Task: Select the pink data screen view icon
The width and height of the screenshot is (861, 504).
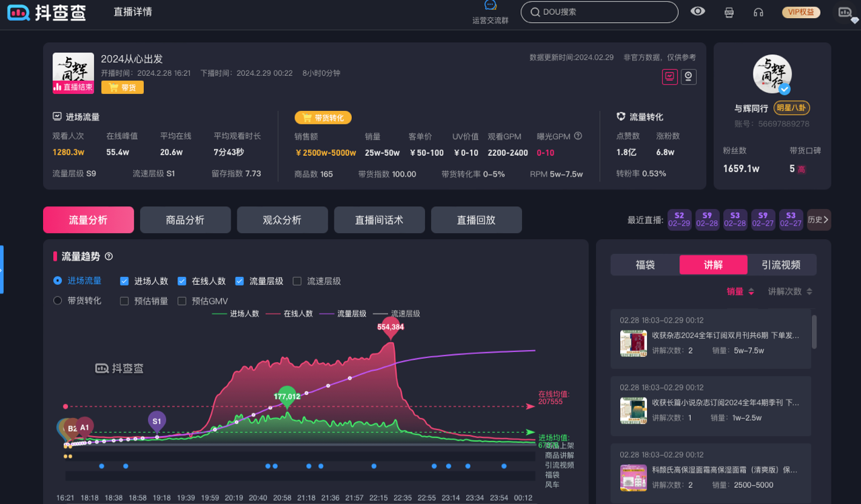Action: 669,77
